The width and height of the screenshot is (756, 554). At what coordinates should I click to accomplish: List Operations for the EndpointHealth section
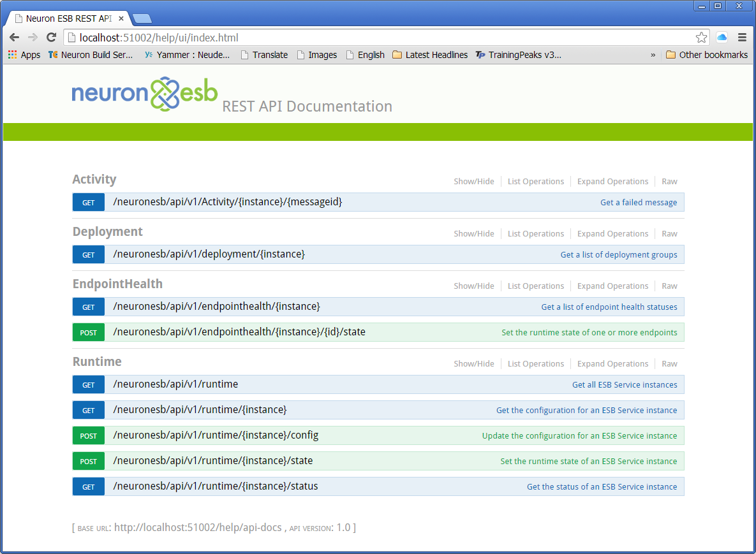(x=536, y=286)
